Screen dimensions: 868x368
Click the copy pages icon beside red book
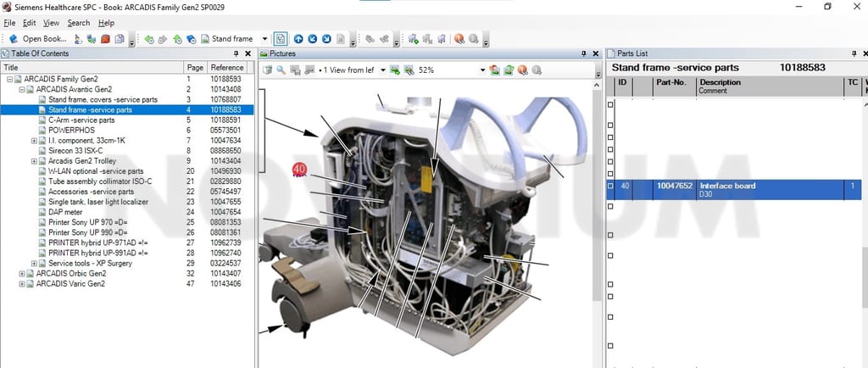119,39
